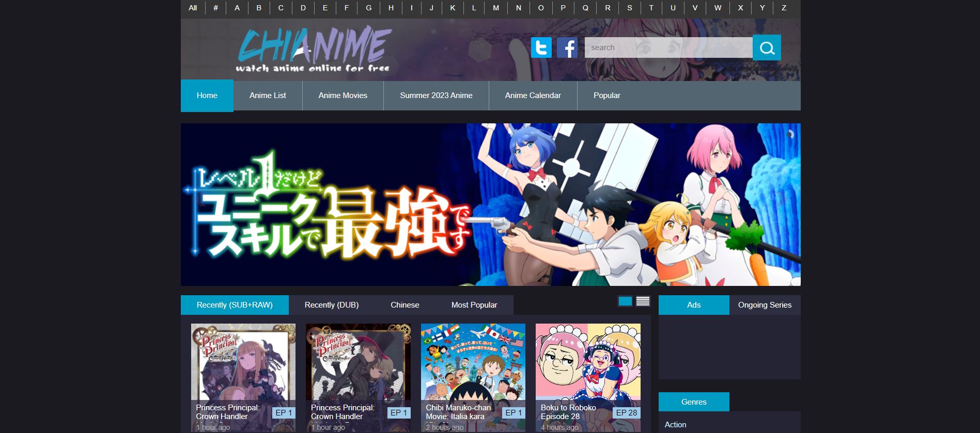The width and height of the screenshot is (980, 433).
Task: Filter anime list by letter D
Action: click(x=303, y=8)
